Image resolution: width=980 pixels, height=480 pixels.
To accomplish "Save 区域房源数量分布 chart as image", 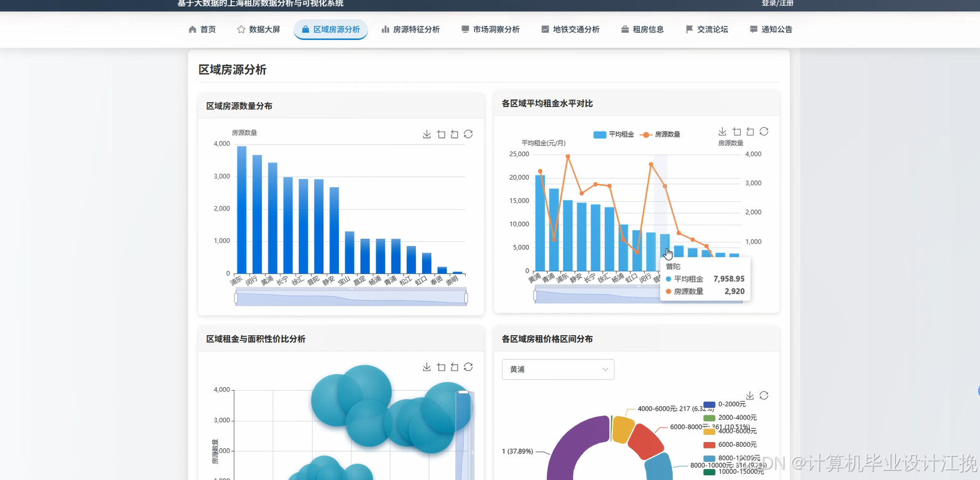I will pyautogui.click(x=427, y=134).
